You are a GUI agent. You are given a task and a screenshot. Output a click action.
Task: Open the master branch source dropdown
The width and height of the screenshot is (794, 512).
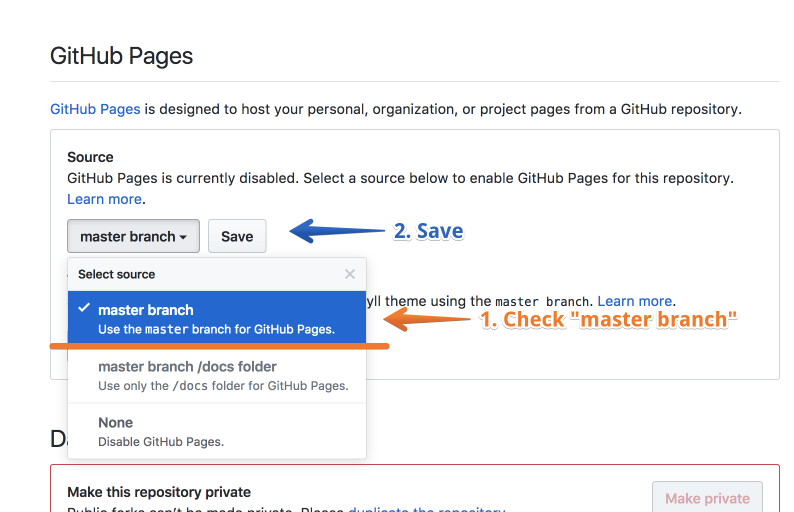coord(133,236)
